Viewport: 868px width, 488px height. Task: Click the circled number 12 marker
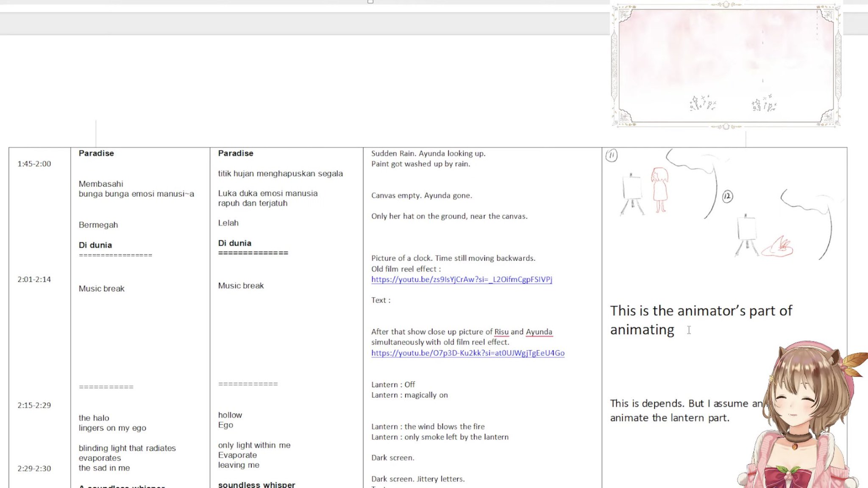click(x=727, y=197)
